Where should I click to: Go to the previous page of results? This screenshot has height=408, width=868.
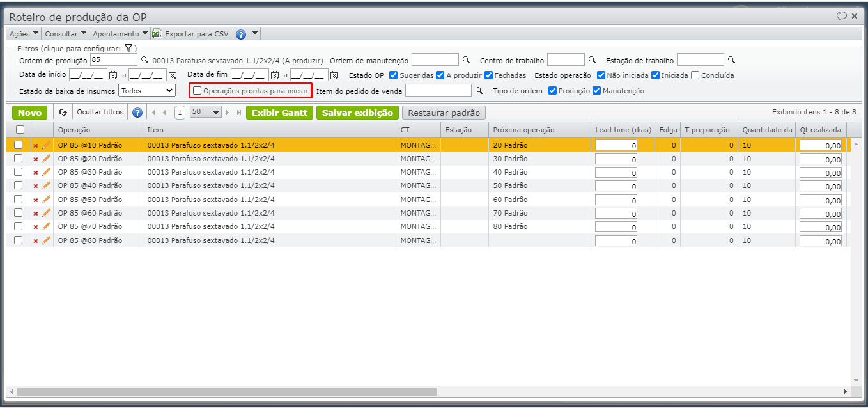coord(164,113)
